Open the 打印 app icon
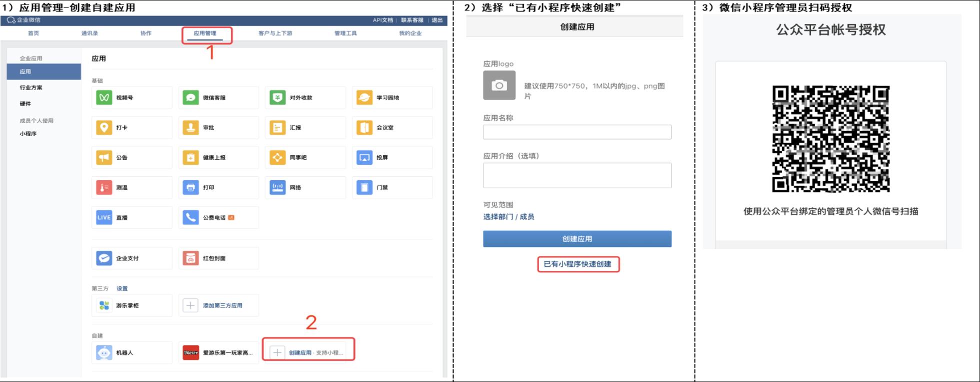Image resolution: width=980 pixels, height=382 pixels. [190, 187]
